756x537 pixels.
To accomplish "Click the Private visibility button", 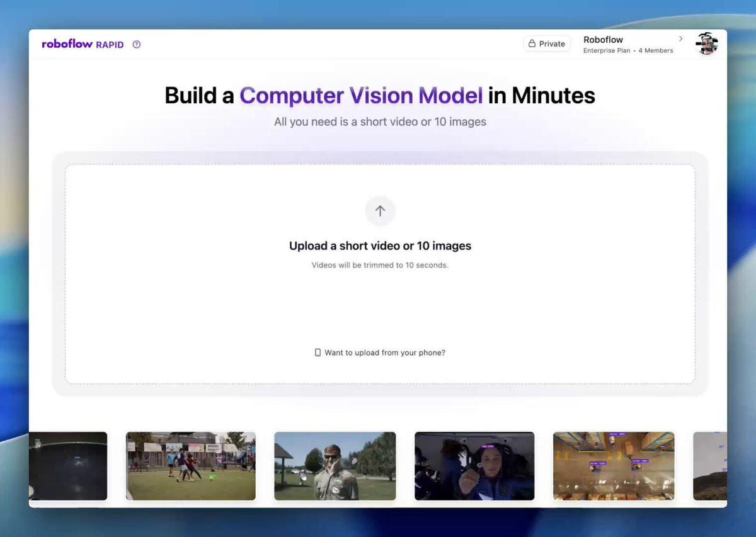I will [x=547, y=43].
